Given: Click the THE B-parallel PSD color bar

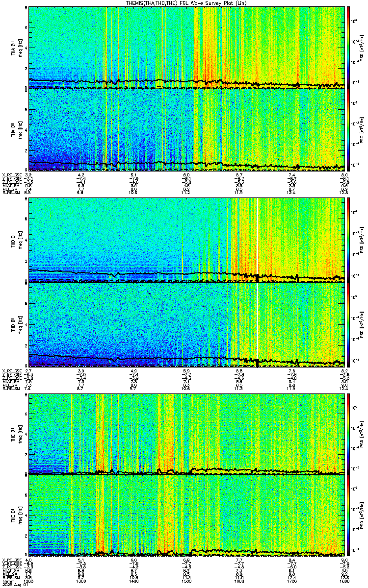Looking at the screenshot, I should point(348,516).
